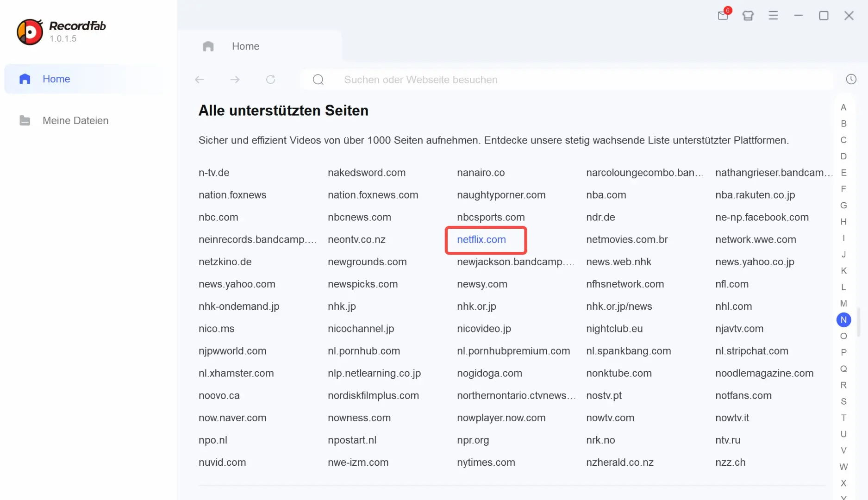This screenshot has width=868, height=500.
Task: Open the nbc.com link
Action: click(x=218, y=217)
